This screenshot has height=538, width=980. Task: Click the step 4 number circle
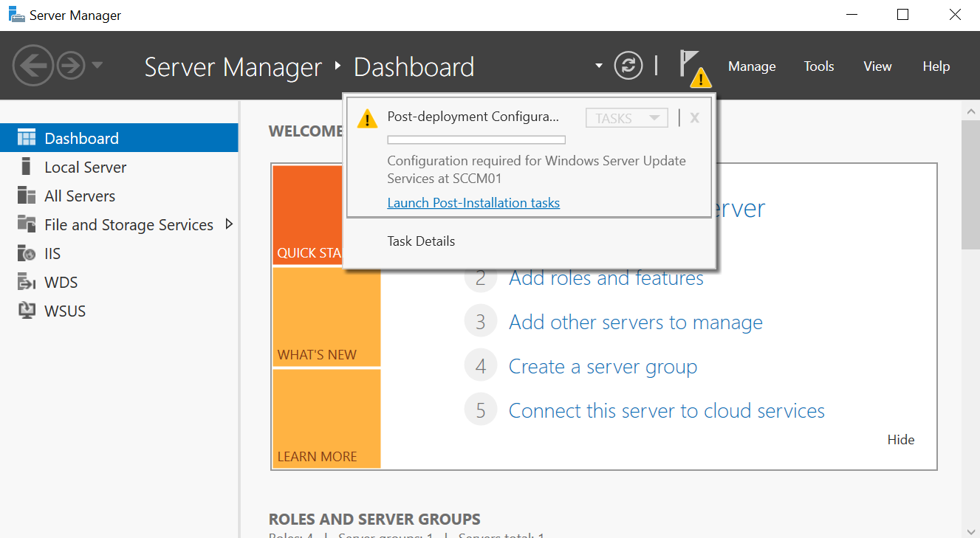[x=481, y=367]
